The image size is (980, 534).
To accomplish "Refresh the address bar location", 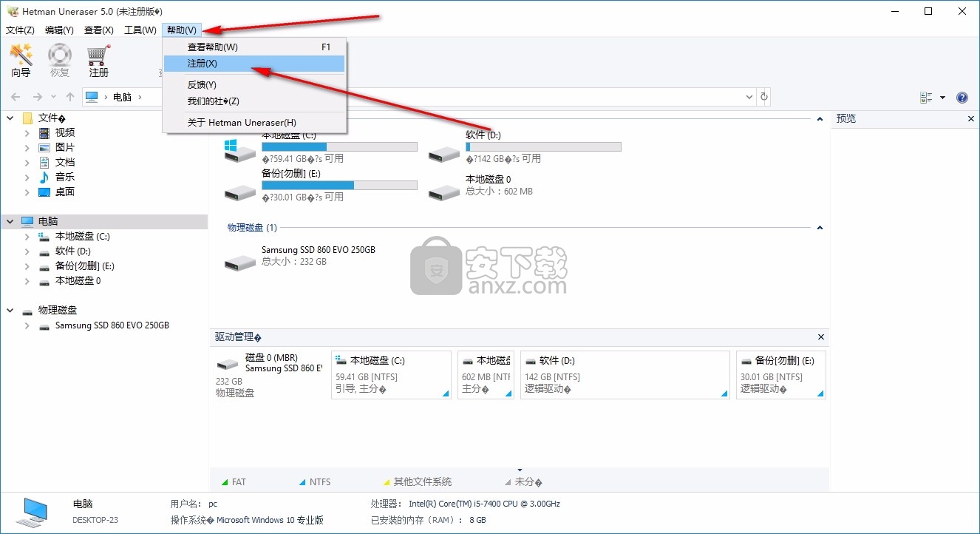I will point(764,97).
